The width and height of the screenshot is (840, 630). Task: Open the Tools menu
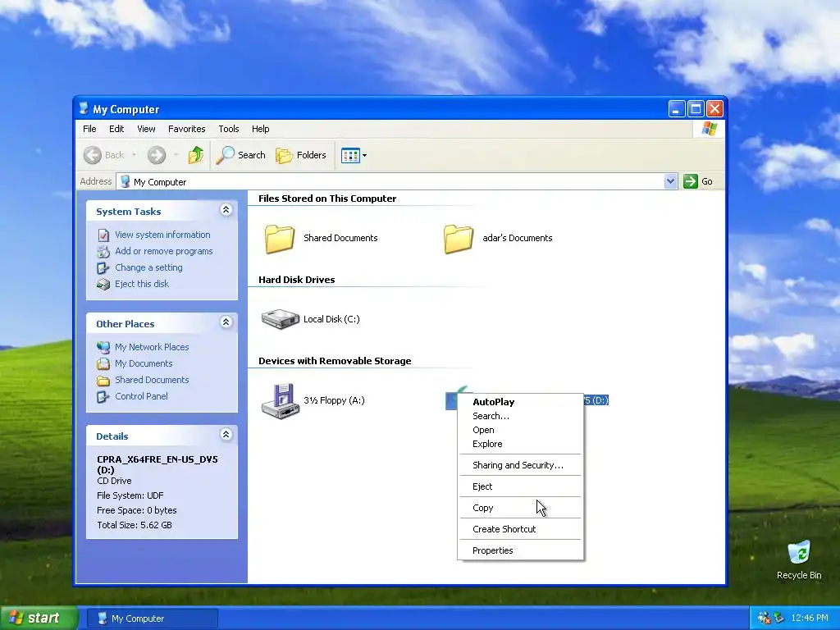click(x=228, y=129)
